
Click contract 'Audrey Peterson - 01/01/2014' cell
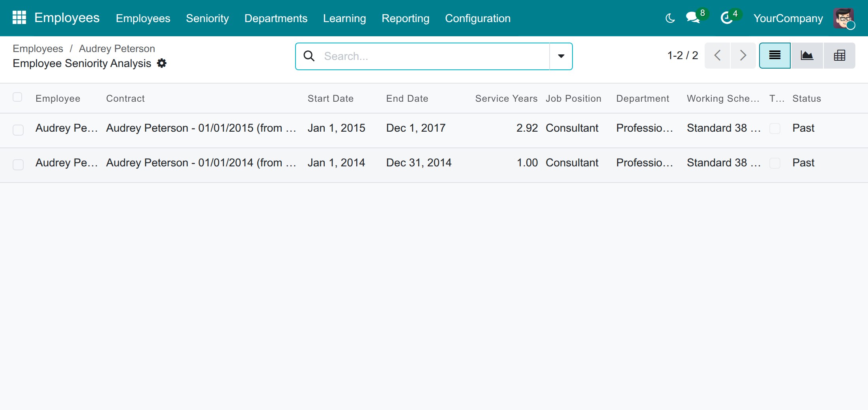201,163
